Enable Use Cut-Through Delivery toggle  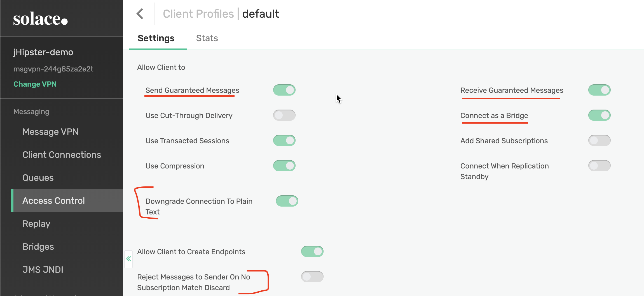(284, 115)
